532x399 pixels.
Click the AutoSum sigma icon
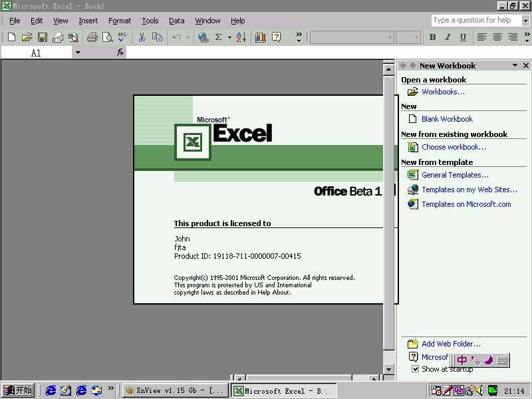[x=219, y=37]
